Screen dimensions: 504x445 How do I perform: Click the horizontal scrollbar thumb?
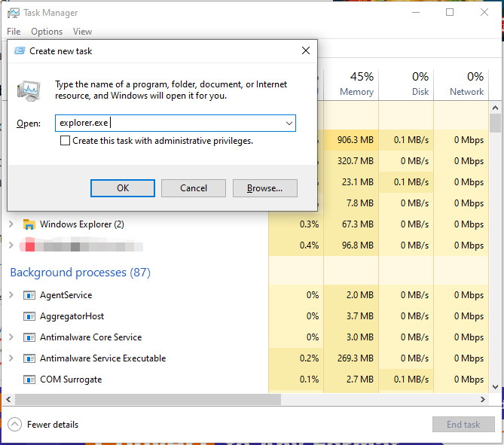(x=148, y=399)
